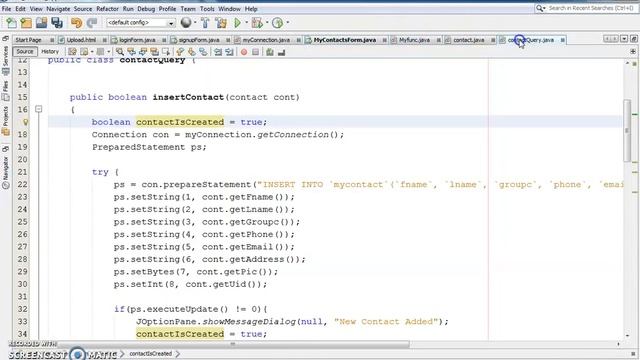Click the Open Project icon
The image size is (640, 360).
pos(41,23)
